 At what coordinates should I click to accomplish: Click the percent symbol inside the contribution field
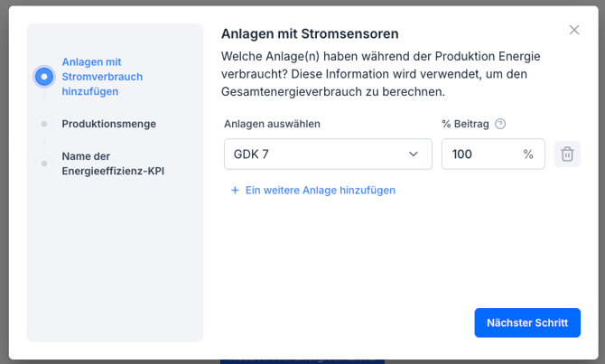pyautogui.click(x=528, y=154)
